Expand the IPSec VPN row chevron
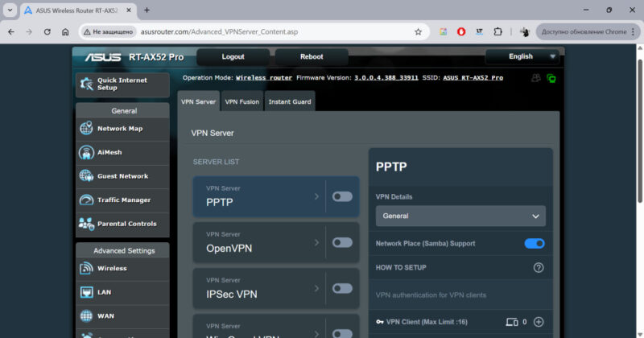The height and width of the screenshot is (338, 644). [x=316, y=289]
